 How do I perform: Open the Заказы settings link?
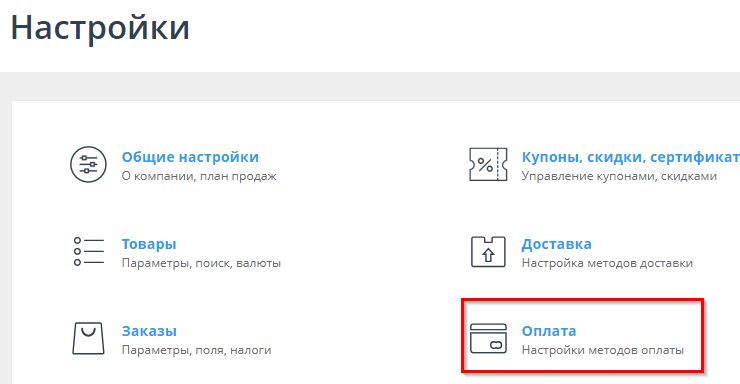tap(149, 331)
